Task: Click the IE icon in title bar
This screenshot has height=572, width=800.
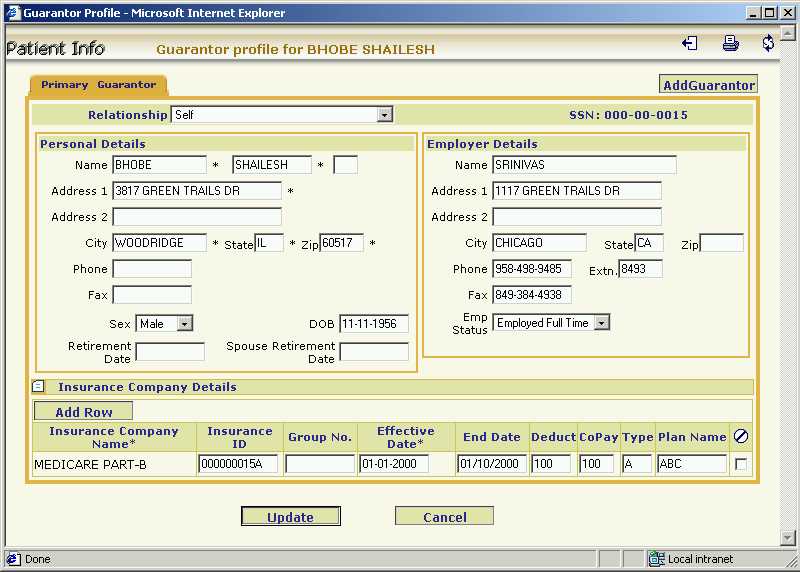Action: tap(12, 12)
